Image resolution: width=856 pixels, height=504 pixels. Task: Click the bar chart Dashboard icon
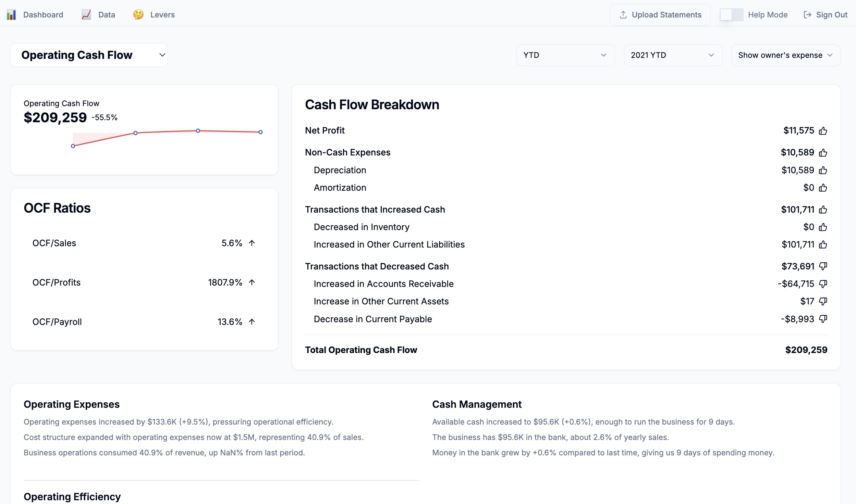point(11,15)
